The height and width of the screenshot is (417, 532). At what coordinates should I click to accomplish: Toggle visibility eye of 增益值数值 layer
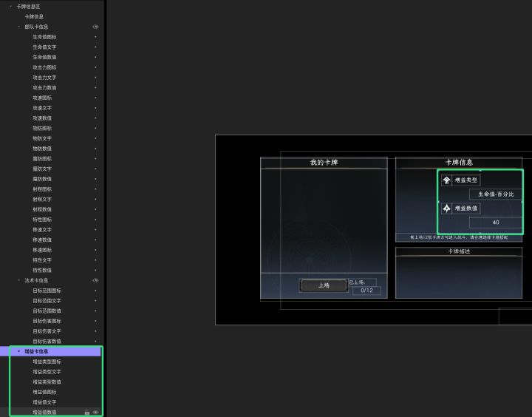point(95,413)
